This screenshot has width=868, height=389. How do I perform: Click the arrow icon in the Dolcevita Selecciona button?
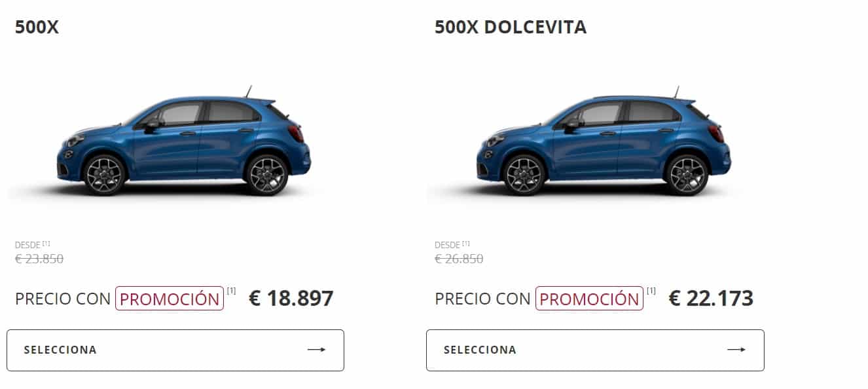coord(736,350)
